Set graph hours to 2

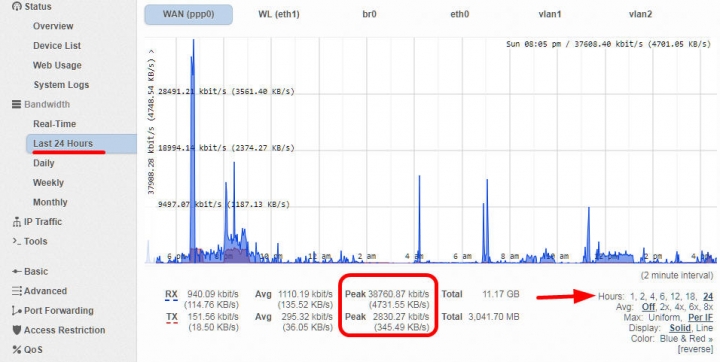[641, 296]
